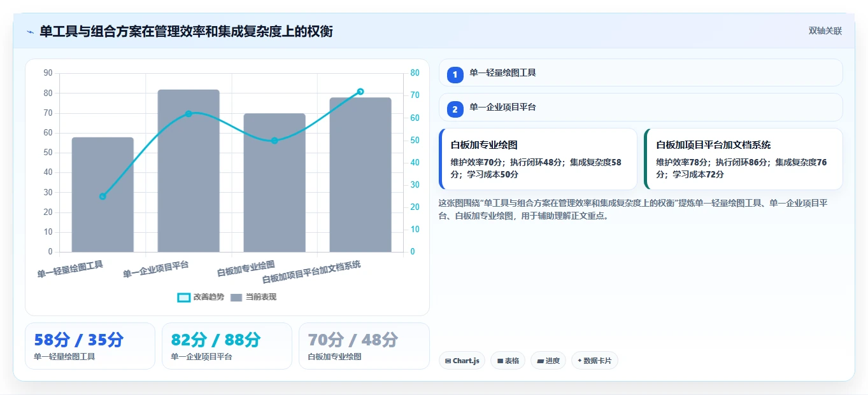
Task: Select the numbered badge 2 icon
Action: (x=455, y=109)
